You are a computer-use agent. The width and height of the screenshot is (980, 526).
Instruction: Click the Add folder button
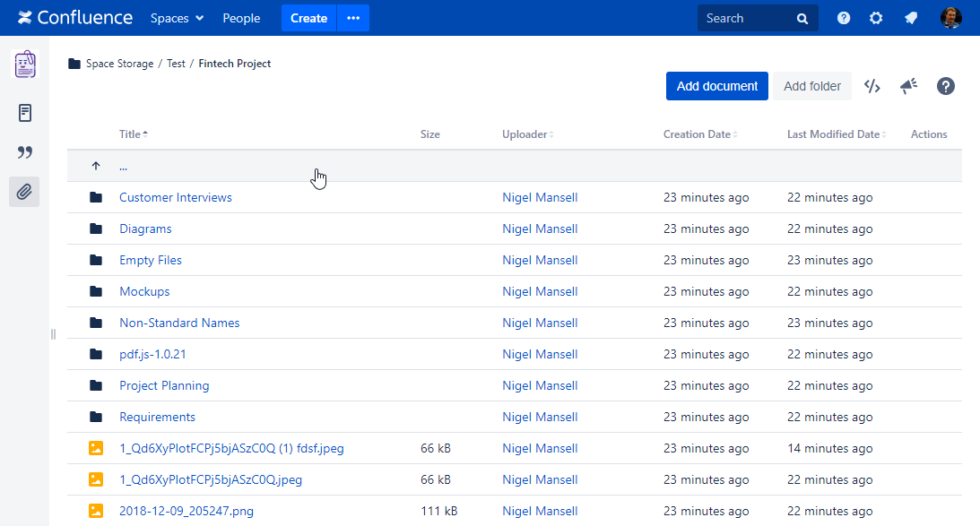coord(811,86)
